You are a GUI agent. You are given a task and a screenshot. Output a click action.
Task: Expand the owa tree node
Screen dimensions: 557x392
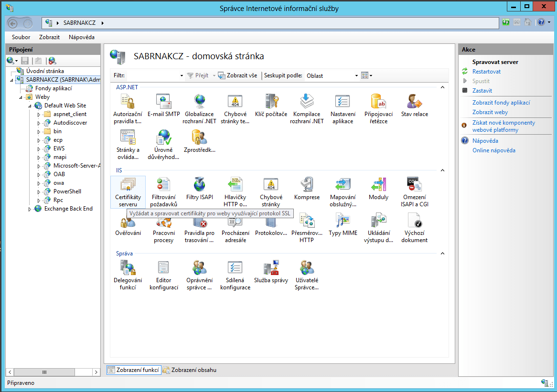pyautogui.click(x=39, y=183)
